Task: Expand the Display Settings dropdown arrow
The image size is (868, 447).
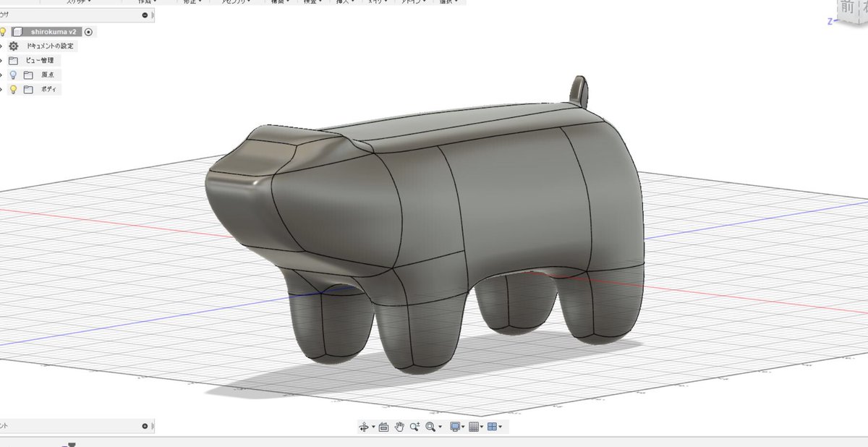Action: click(463, 427)
